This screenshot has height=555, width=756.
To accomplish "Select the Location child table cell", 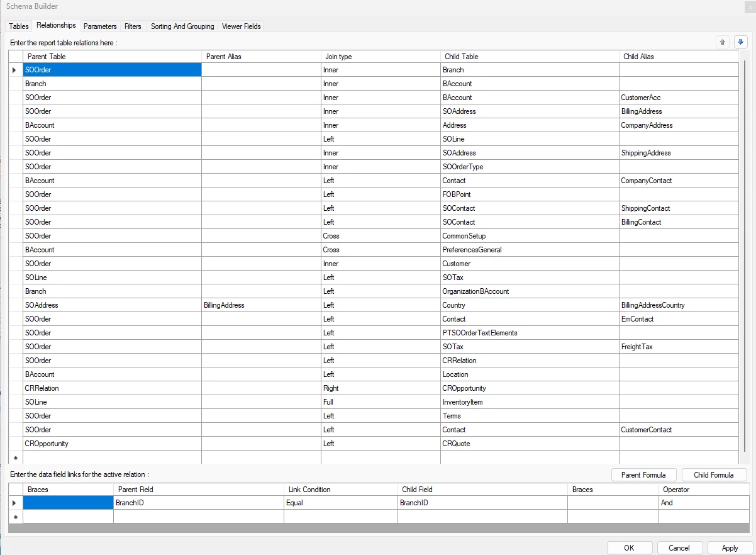I will click(530, 374).
